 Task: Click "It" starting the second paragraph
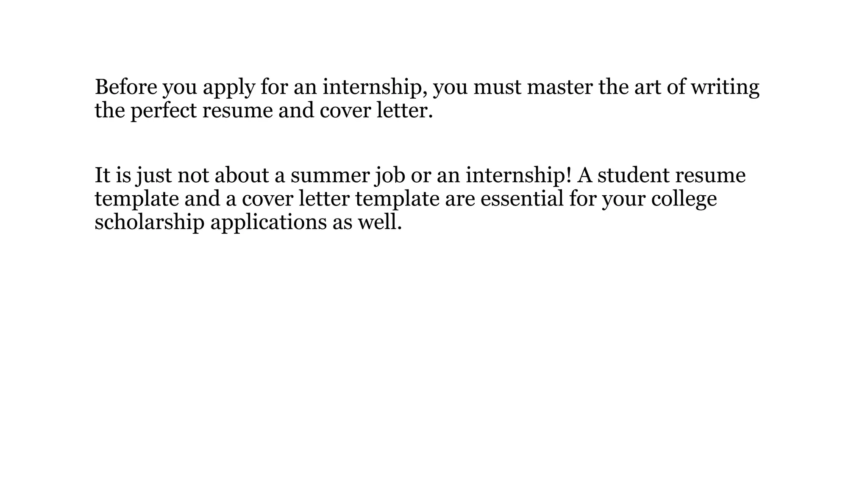click(103, 175)
